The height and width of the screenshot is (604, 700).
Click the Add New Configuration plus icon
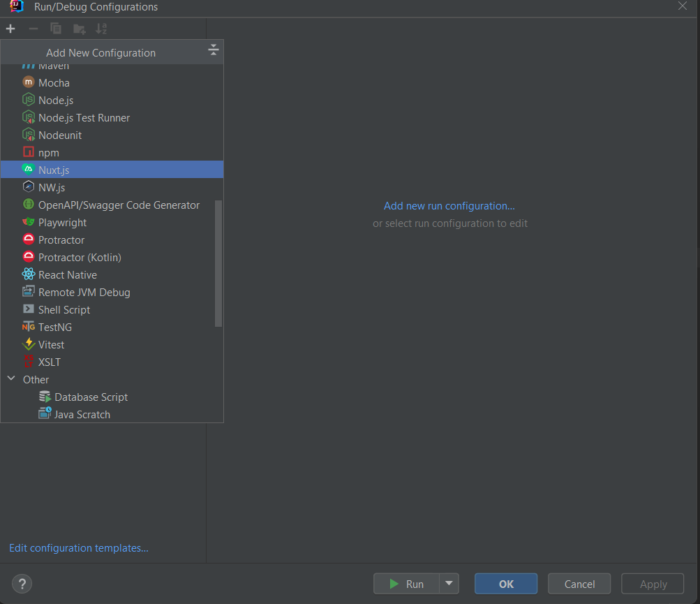click(10, 29)
